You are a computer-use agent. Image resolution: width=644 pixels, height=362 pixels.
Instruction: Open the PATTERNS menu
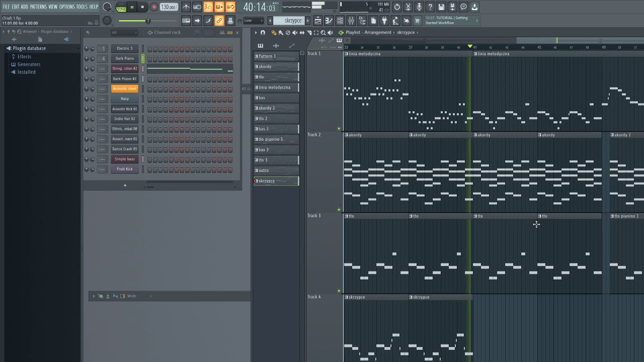click(38, 7)
